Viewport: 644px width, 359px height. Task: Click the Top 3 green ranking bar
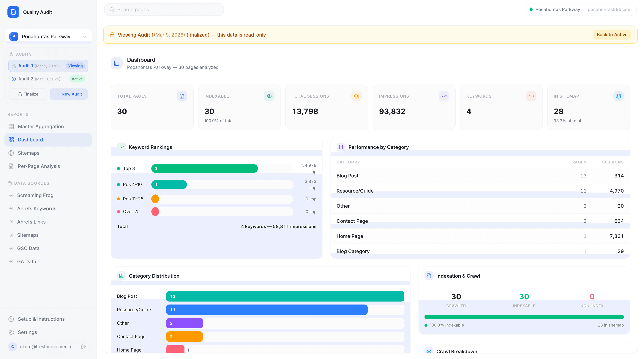tap(204, 168)
